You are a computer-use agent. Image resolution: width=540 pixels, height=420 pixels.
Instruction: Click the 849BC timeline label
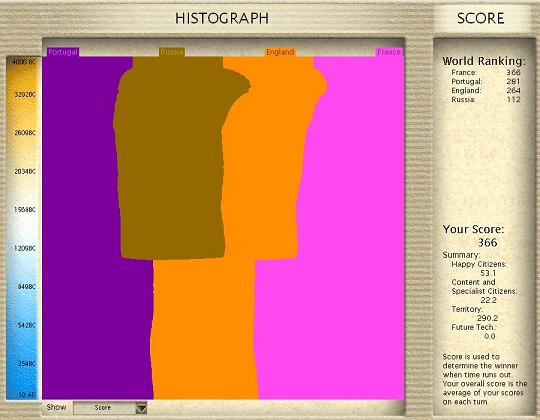tap(27, 287)
